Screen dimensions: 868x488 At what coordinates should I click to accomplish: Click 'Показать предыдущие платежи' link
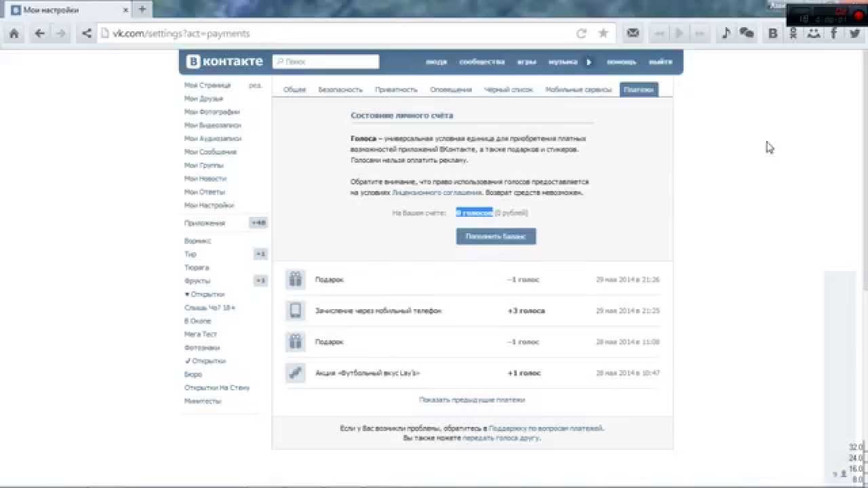472,400
